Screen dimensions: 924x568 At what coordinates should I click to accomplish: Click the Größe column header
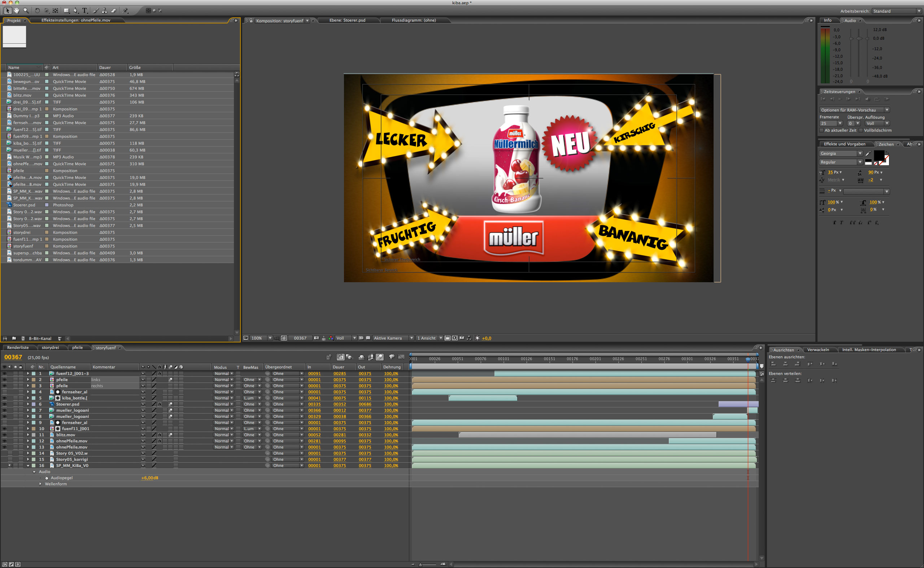149,67
